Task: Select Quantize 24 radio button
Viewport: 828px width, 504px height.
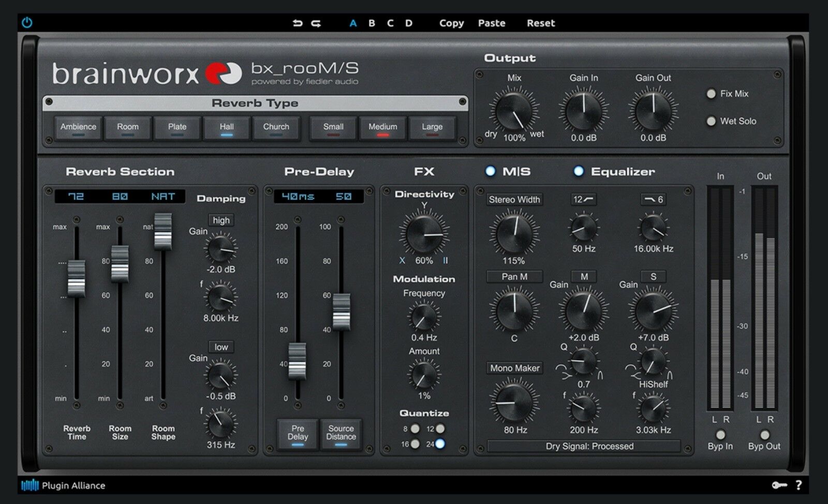Action: (440, 444)
